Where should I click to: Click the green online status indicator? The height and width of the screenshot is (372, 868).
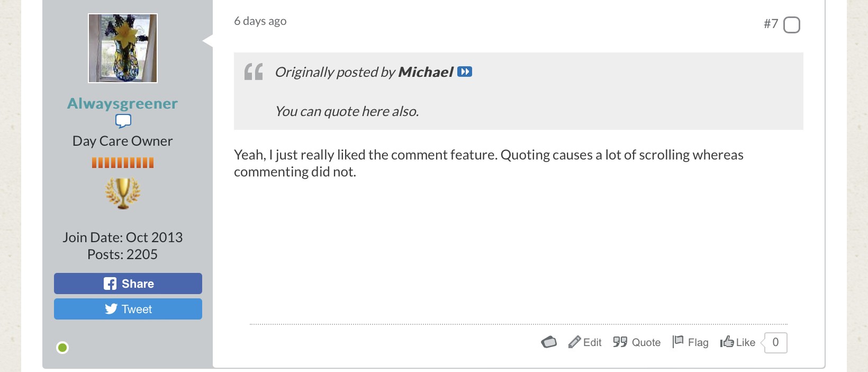point(62,348)
